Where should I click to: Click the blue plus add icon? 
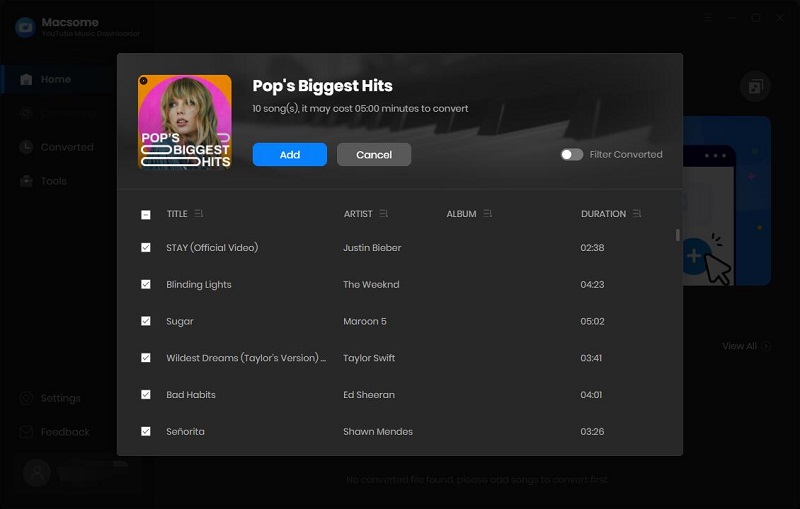pos(694,256)
